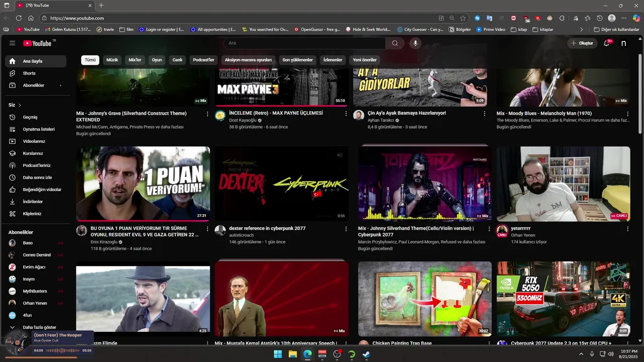Select the İzlenenler filter chip

click(333, 60)
